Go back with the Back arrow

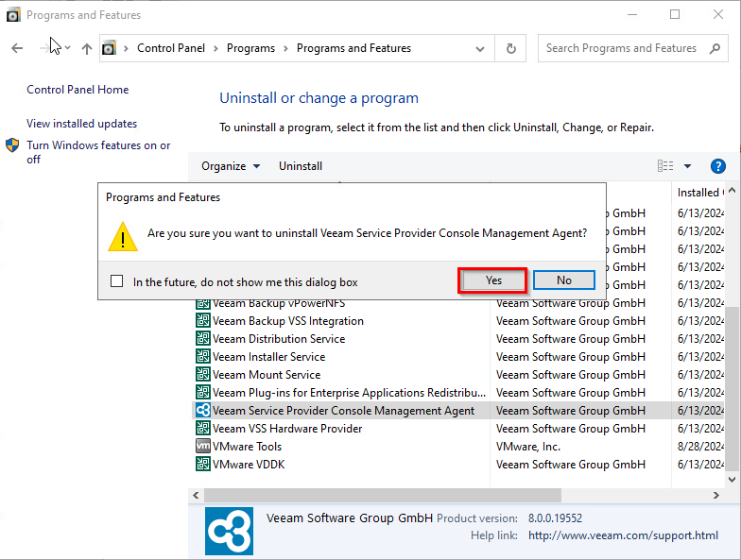pyautogui.click(x=17, y=48)
